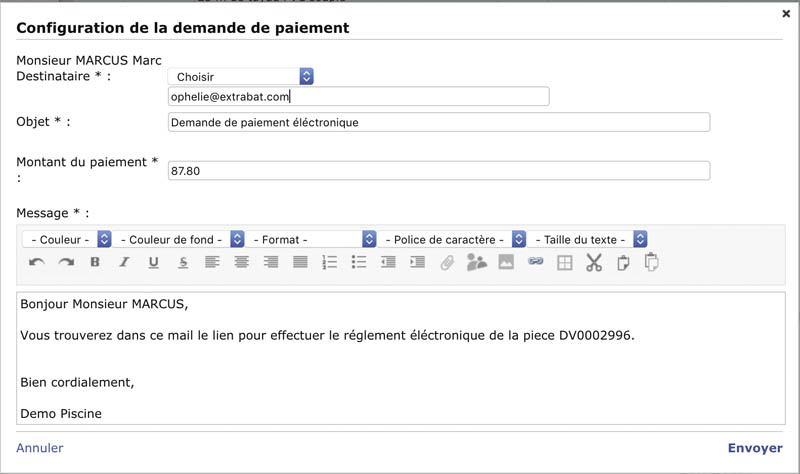Expand the Police de caractère dropdown
This screenshot has width=800, height=474.
pyautogui.click(x=453, y=240)
